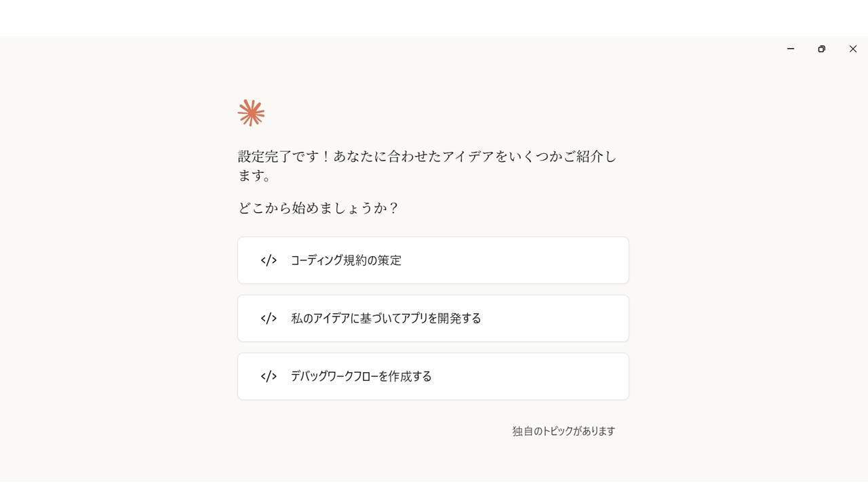The width and height of the screenshot is (868, 488).
Task: Click the restore window icon
Action: point(821,49)
